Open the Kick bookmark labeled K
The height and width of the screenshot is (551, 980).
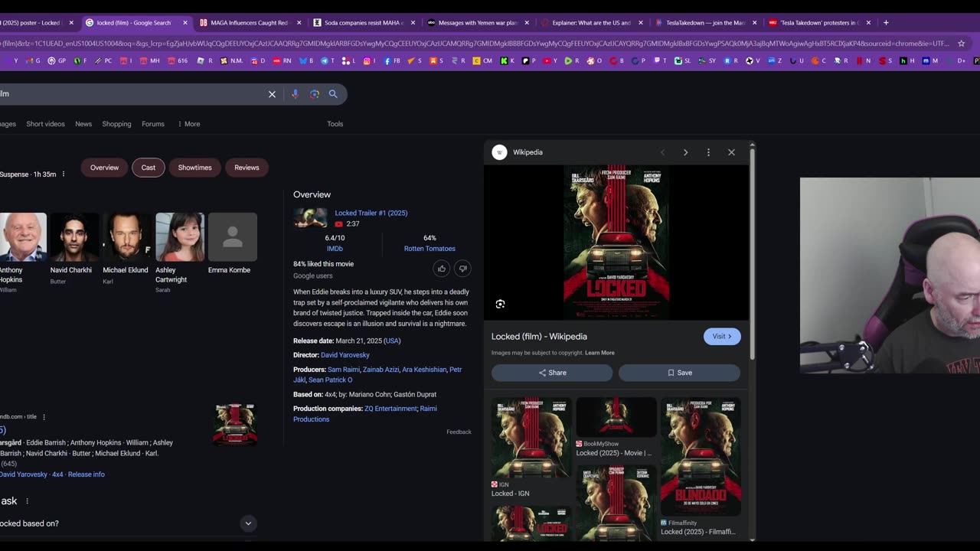507,60
